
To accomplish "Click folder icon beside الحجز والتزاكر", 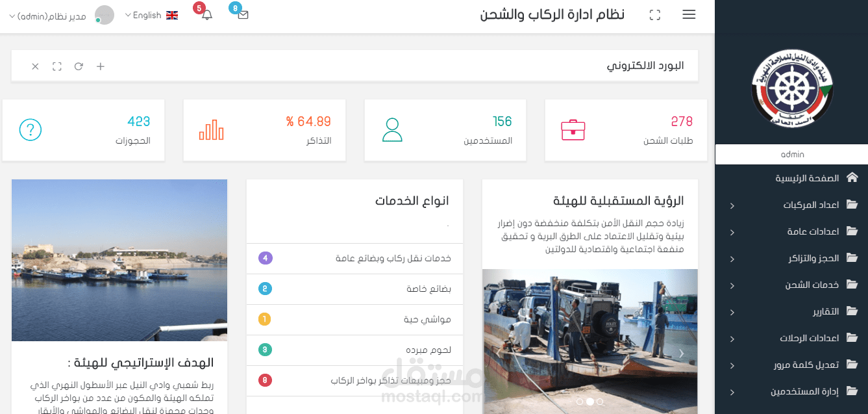I will coord(852,258).
